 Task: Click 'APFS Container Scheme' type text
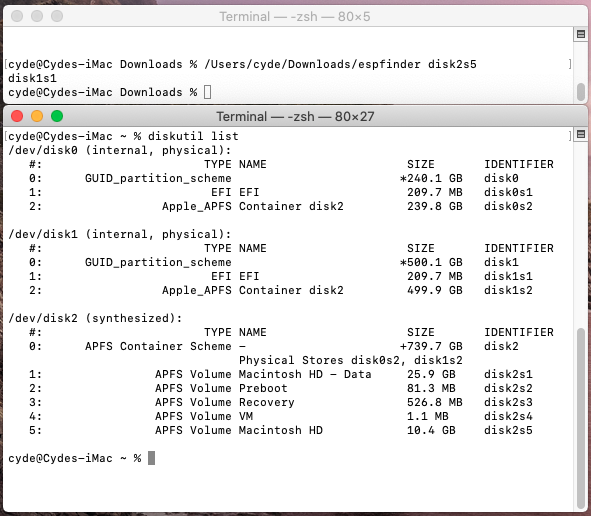(x=158, y=346)
